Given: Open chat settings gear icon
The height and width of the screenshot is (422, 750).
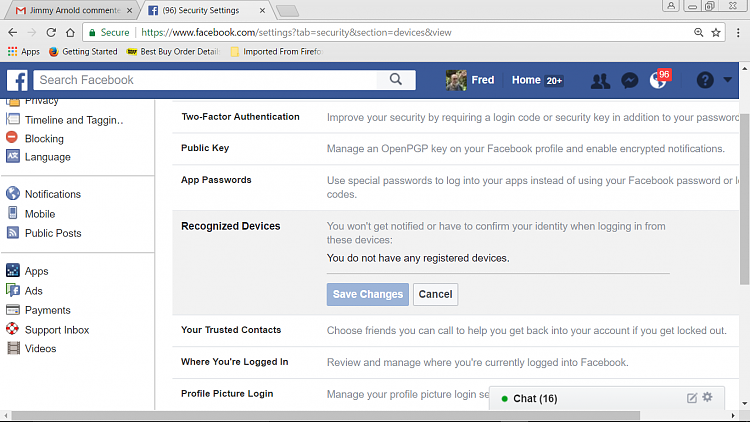Looking at the screenshot, I should [x=707, y=397].
